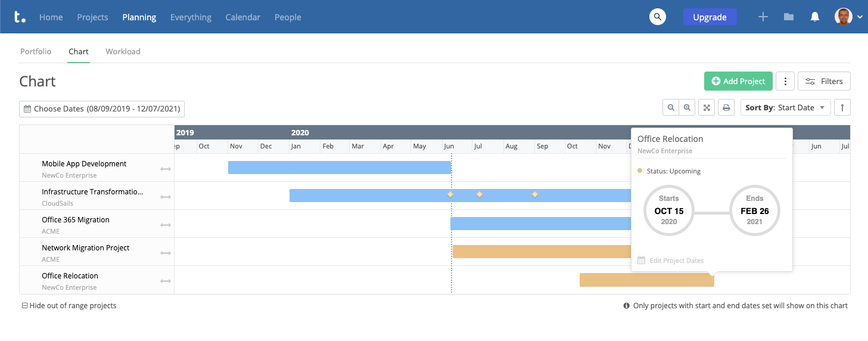Viewport: 868px width, 341px height.
Task: Go to Calendar in top navigation
Action: coord(242,17)
